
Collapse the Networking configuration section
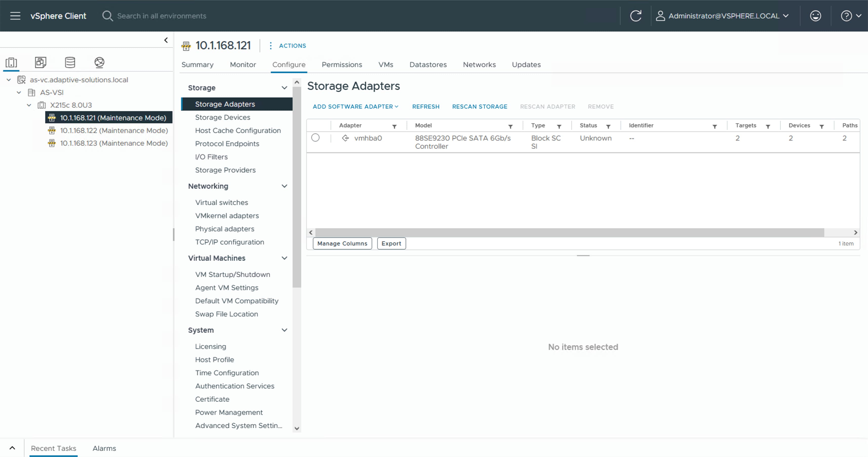284,186
